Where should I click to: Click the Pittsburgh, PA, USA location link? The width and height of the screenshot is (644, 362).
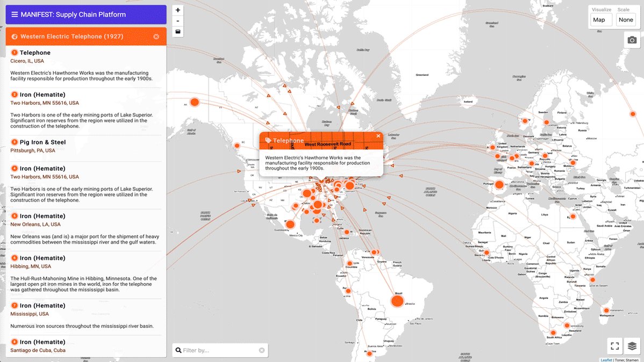pos(32,150)
